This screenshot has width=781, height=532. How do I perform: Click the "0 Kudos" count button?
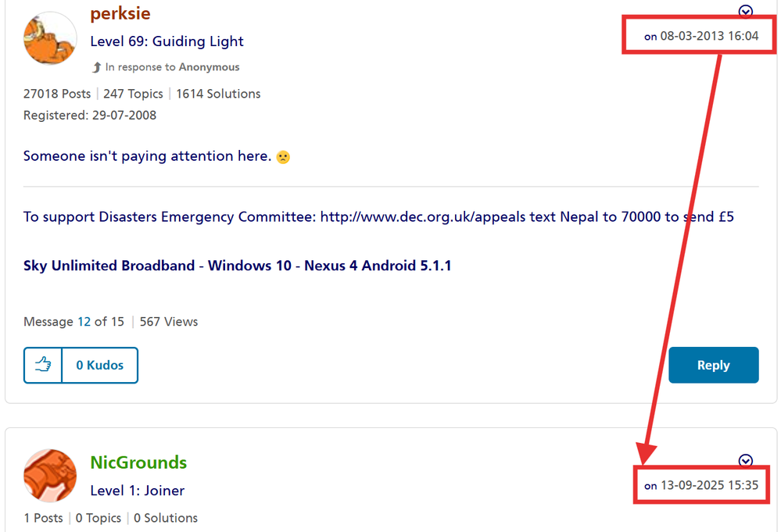[x=100, y=365]
